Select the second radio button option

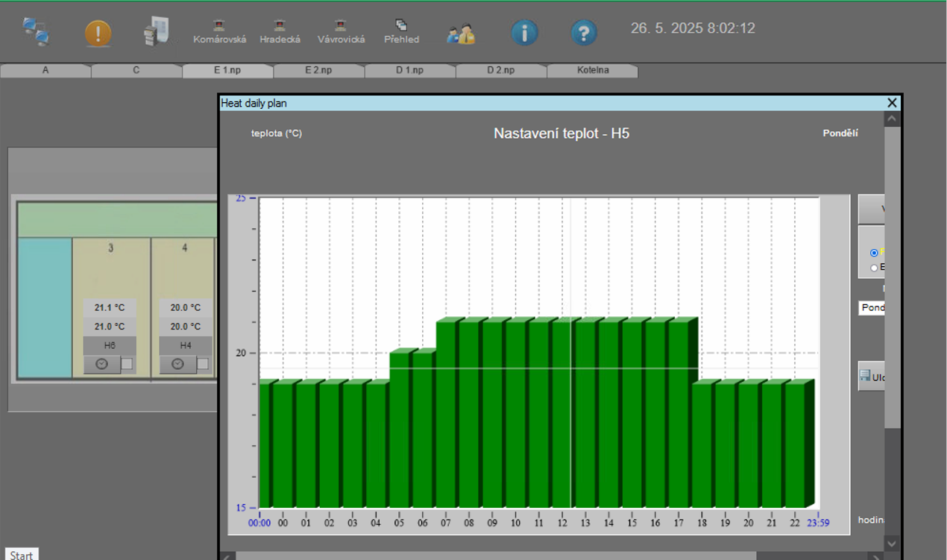874,268
